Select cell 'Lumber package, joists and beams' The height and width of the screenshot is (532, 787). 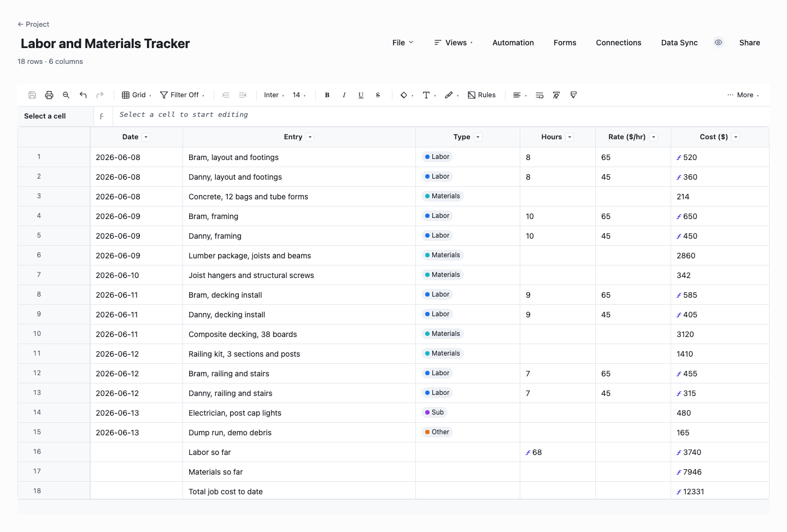tap(299, 256)
